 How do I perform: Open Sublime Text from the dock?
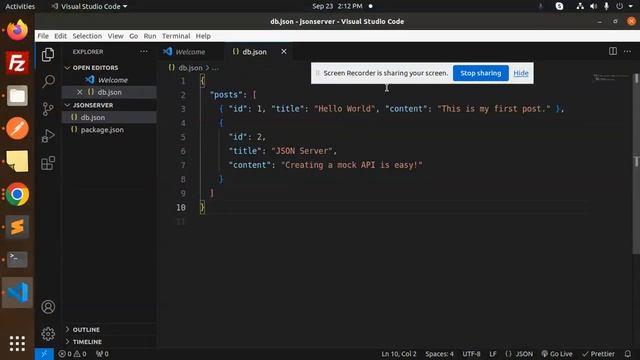coord(17,227)
